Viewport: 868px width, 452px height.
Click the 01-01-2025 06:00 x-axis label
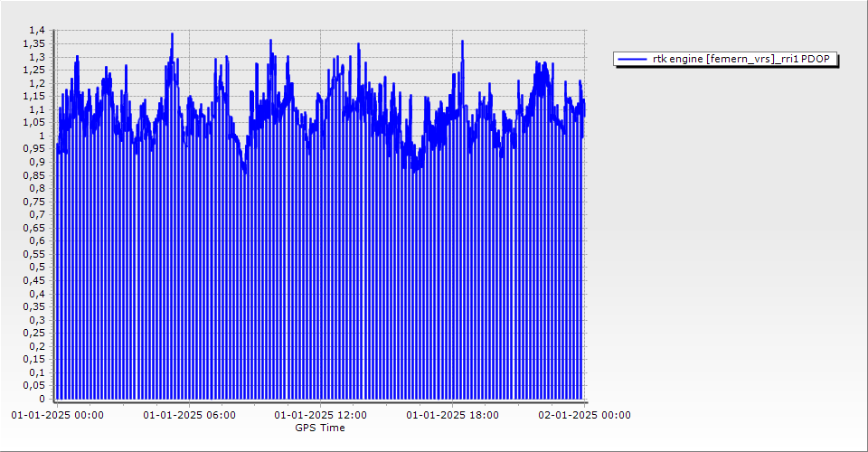pos(191,416)
